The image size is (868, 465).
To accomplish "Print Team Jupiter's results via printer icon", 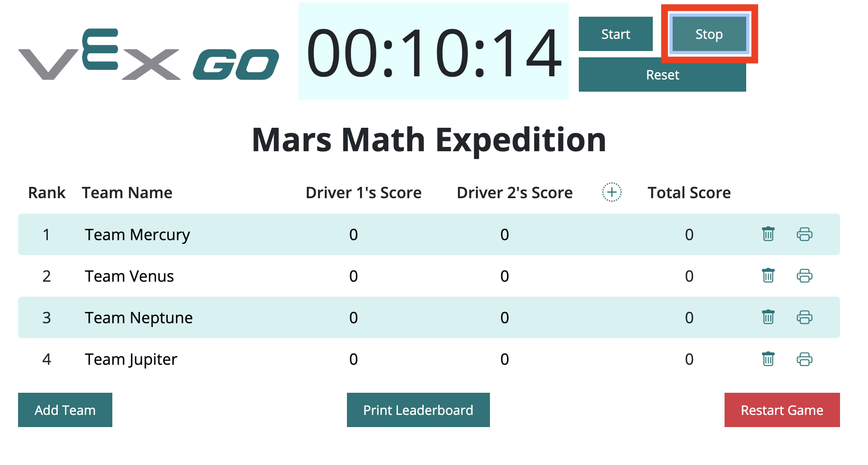I will click(x=804, y=359).
